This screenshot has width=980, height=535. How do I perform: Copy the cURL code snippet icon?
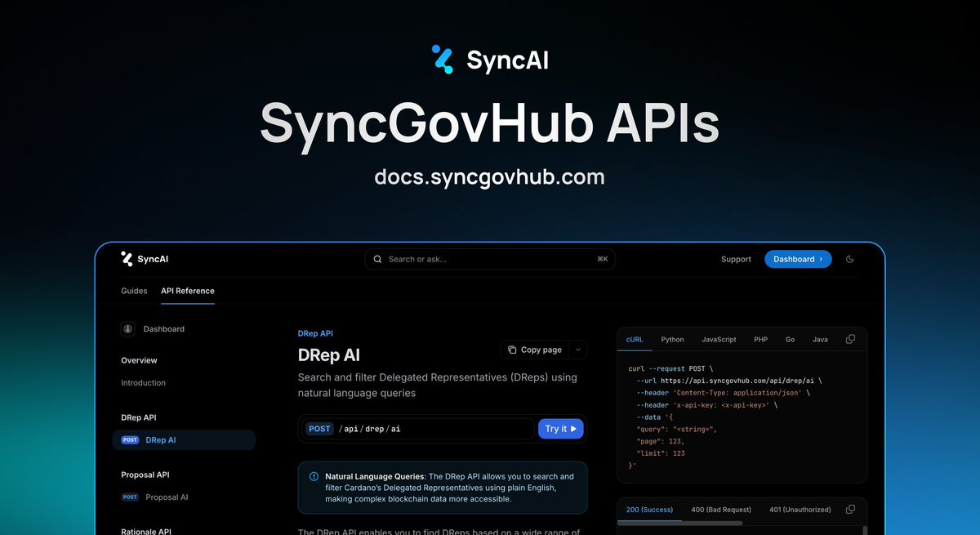tap(850, 338)
